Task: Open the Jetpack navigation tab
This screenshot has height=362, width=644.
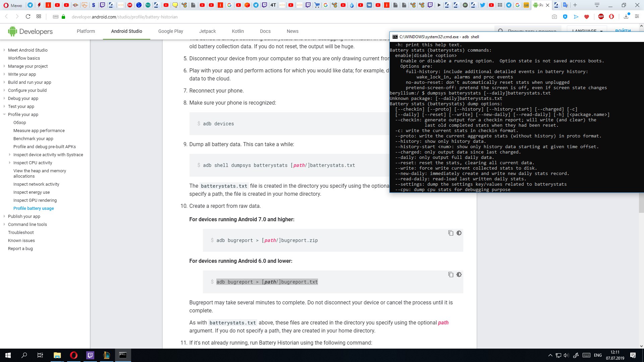Action: pos(207,31)
